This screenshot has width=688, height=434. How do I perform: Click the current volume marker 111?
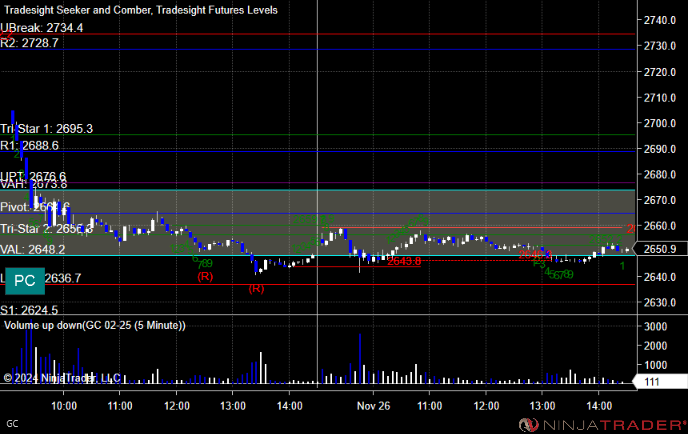click(659, 382)
